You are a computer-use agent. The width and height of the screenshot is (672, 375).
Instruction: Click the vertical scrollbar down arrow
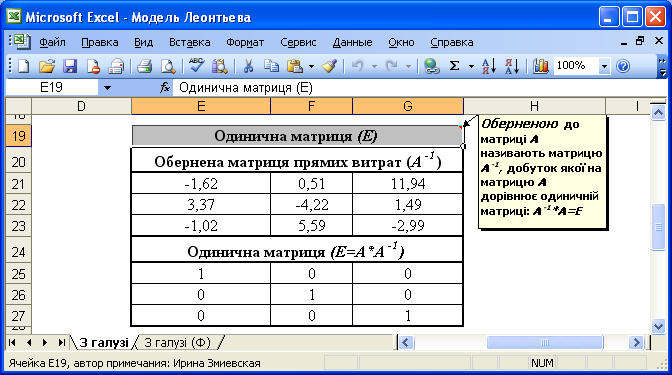[658, 327]
